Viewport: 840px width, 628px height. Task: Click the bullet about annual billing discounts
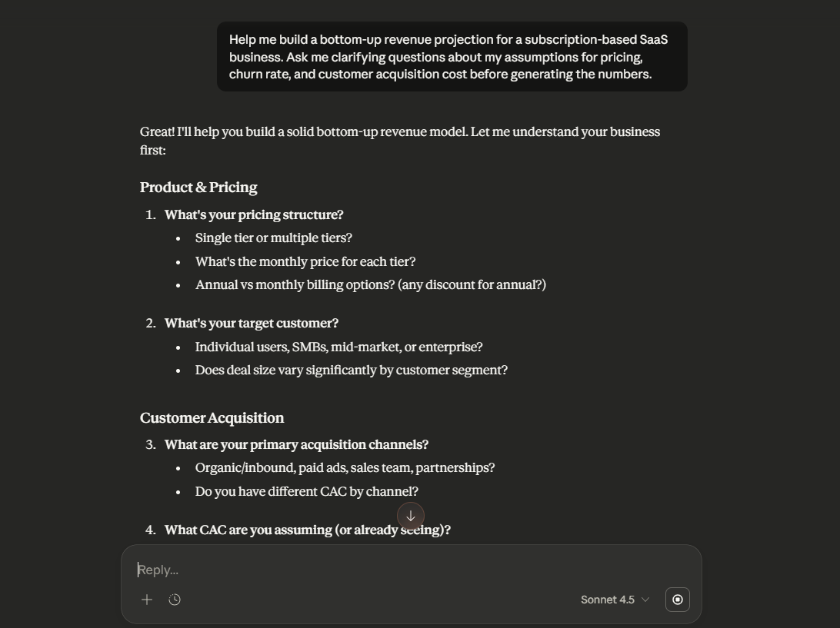click(x=371, y=284)
